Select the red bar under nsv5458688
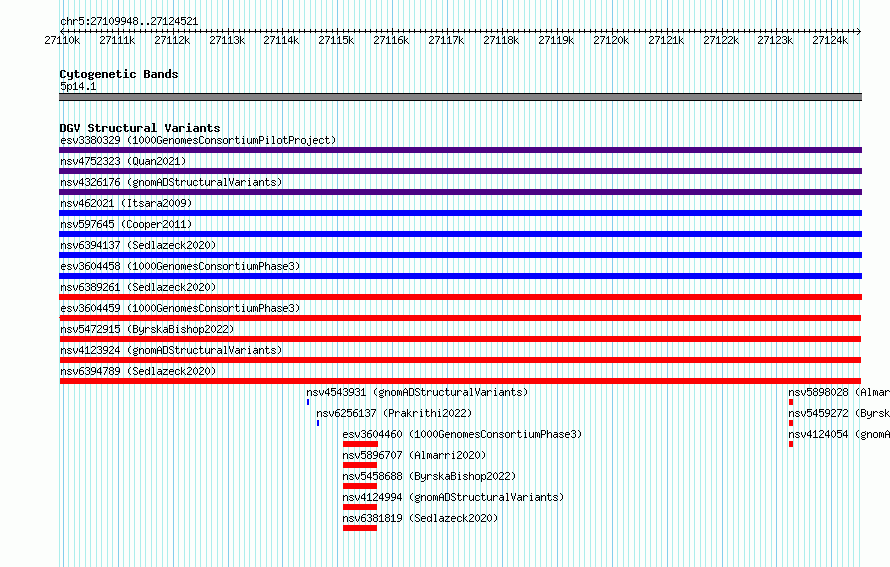The height and width of the screenshot is (567, 890). (x=360, y=486)
